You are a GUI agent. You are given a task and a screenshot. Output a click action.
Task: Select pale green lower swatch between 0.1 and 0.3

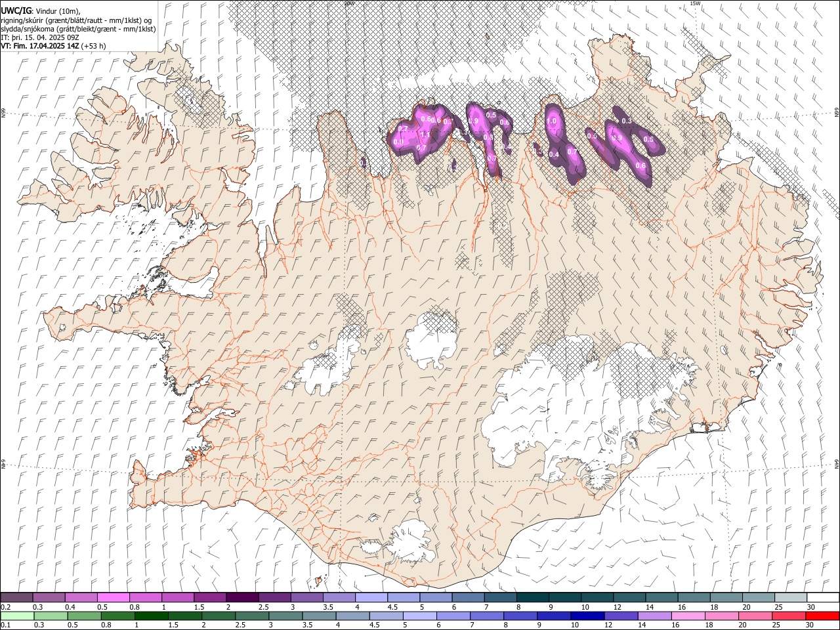(x=17, y=616)
